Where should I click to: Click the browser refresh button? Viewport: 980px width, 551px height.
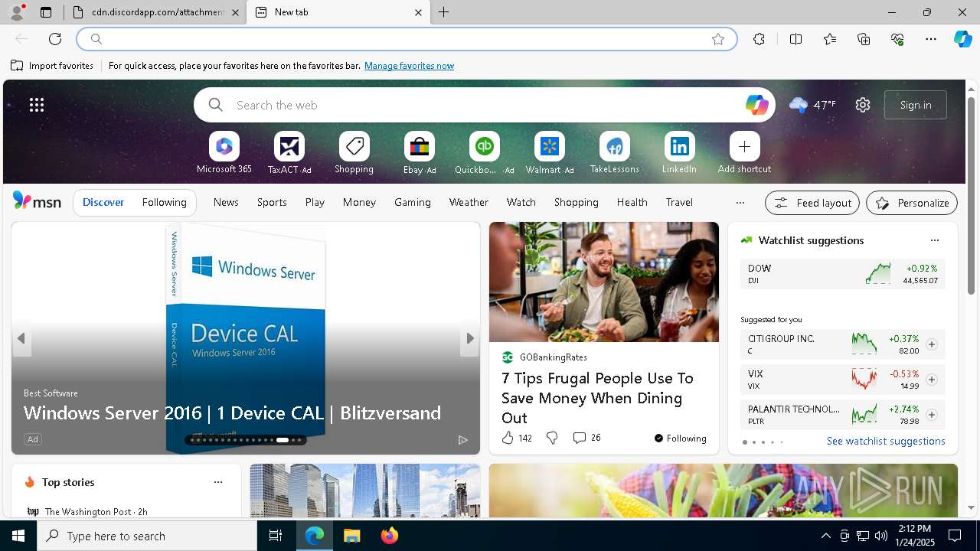pos(55,39)
